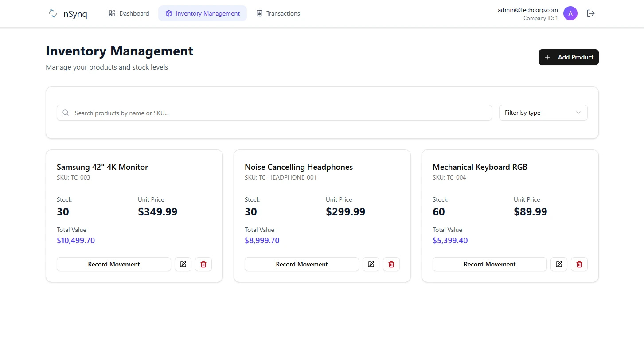Click the delete icon for Samsung 42" 4K Monitor
This screenshot has height=340, width=644.
point(203,264)
